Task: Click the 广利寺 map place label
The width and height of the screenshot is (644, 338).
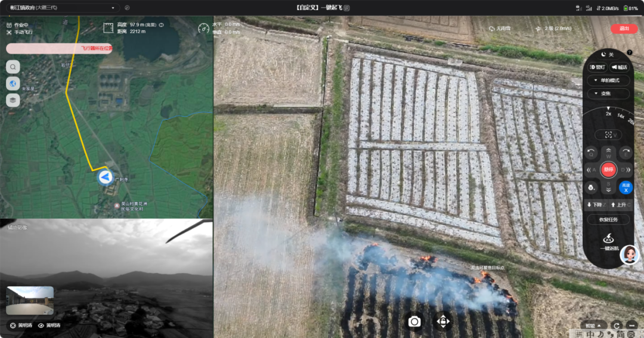Action: (122, 179)
